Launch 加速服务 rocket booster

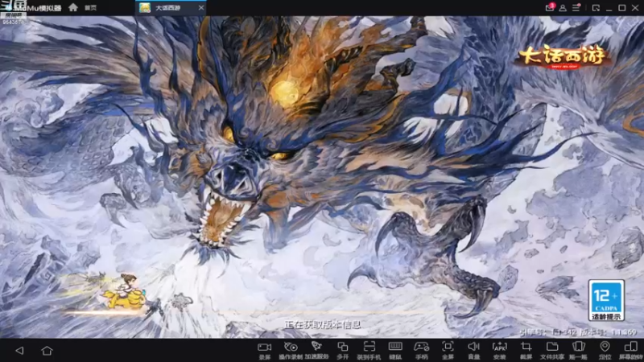[316, 351]
